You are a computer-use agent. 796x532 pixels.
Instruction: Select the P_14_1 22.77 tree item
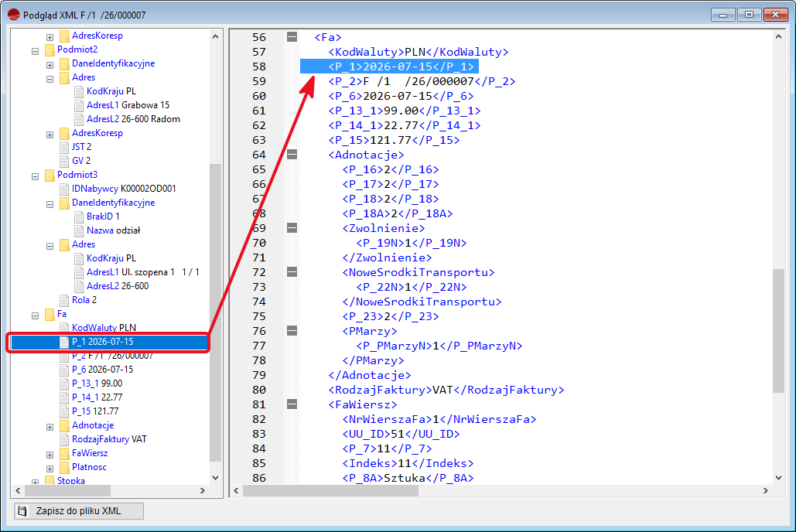pyautogui.click(x=97, y=397)
